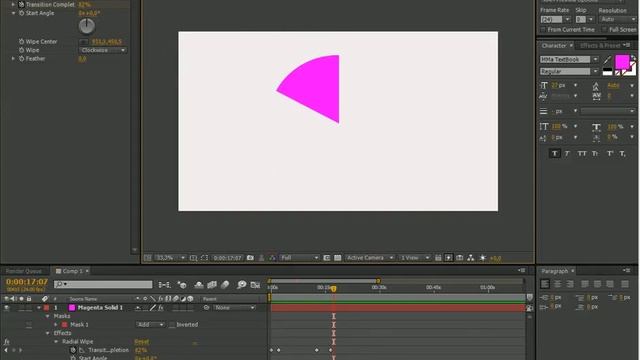This screenshot has height=360, width=640.
Task: Toggle mask and shape path visibility icon
Action: (x=204, y=258)
